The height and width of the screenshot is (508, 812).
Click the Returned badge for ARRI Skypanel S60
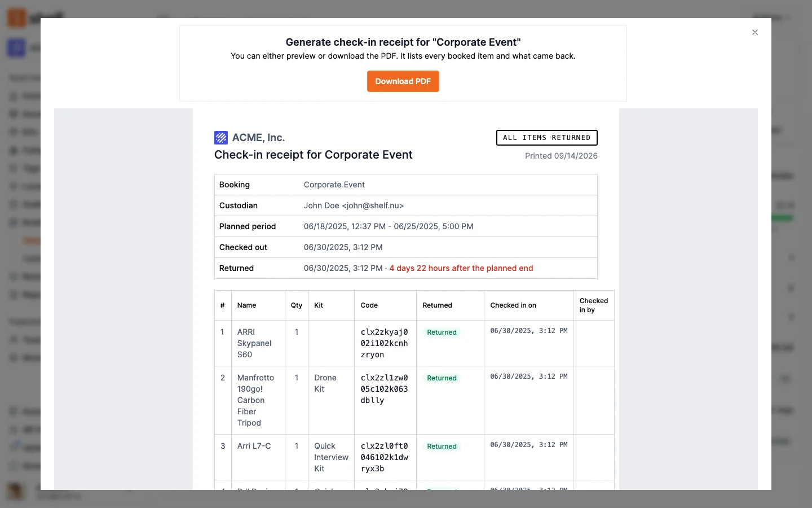442,332
